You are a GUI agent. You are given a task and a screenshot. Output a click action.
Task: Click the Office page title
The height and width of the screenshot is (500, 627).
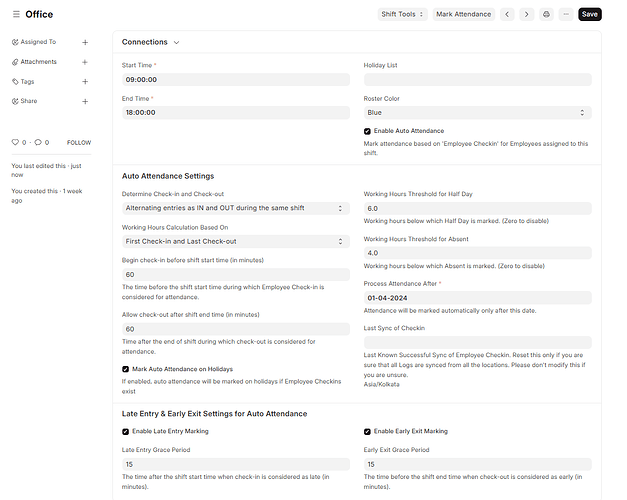39,14
